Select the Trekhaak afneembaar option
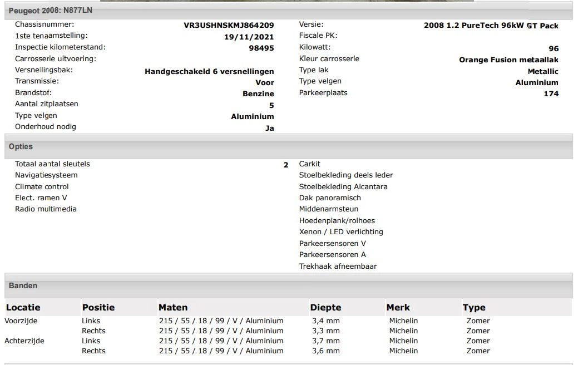Image resolution: width=588 pixels, height=365 pixels. pyautogui.click(x=338, y=267)
